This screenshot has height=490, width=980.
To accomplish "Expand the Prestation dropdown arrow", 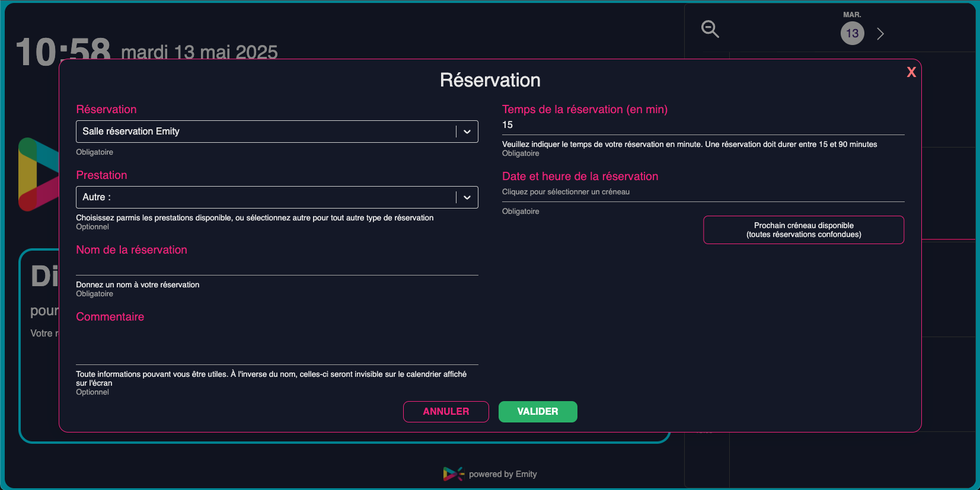I will pos(467,197).
